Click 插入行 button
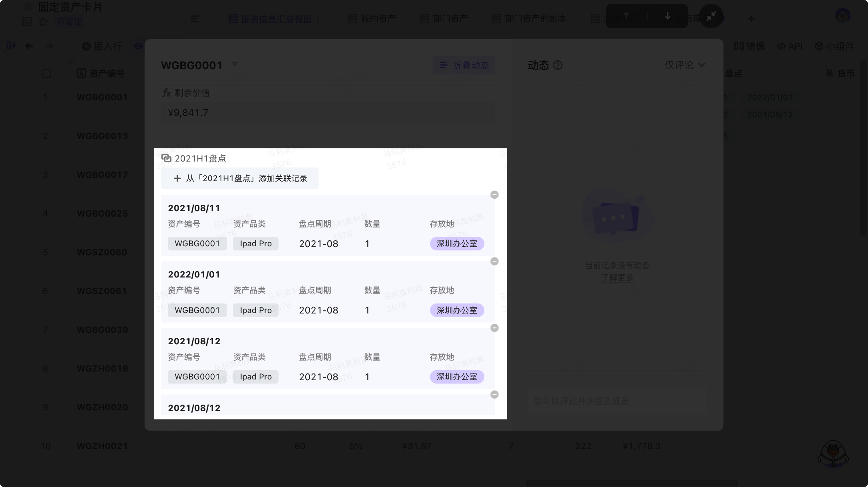Screen dimensions: 868x487 [102, 46]
